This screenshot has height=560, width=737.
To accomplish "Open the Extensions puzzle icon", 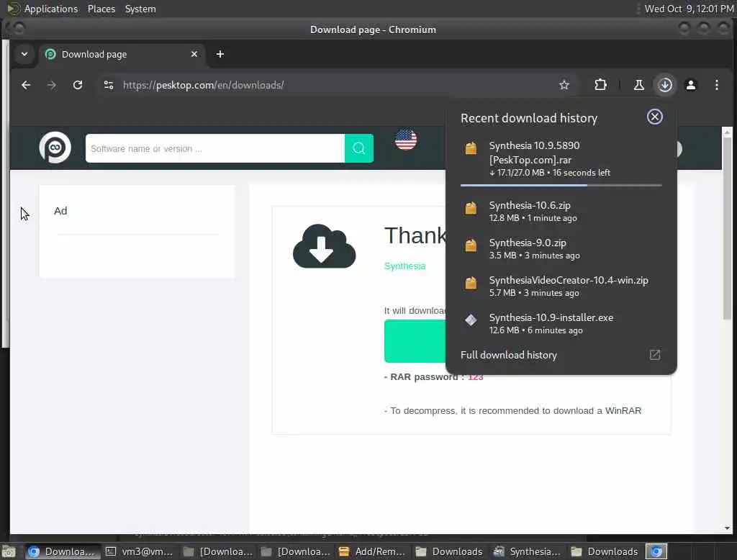I will pyautogui.click(x=600, y=85).
